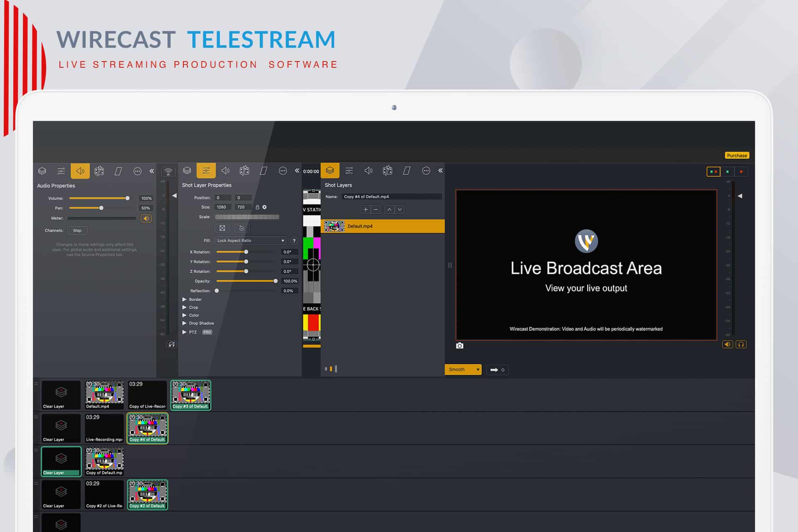Move shot layer down with arrow
798x532 pixels.
tap(400, 209)
